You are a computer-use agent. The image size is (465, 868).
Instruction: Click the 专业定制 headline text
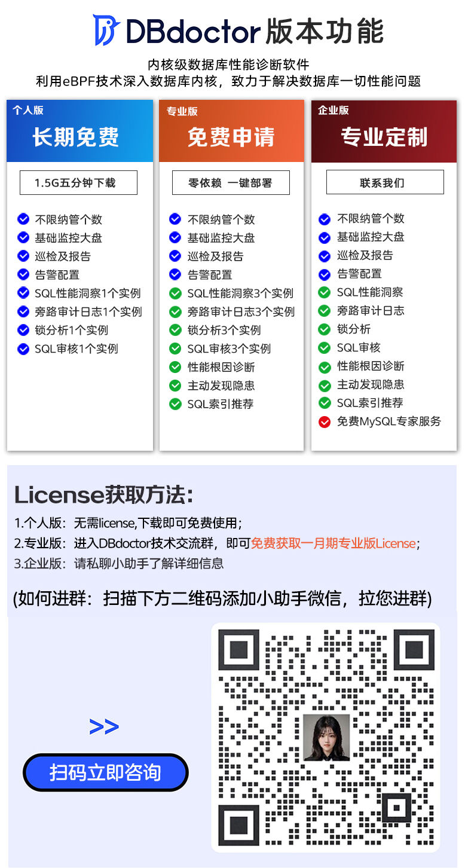pos(384,137)
